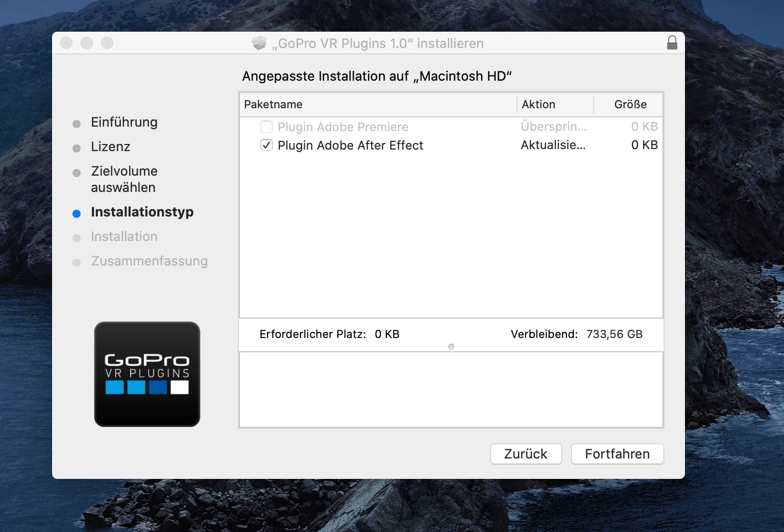Sort by Paketname column header
The width and height of the screenshot is (784, 532).
pyautogui.click(x=378, y=104)
